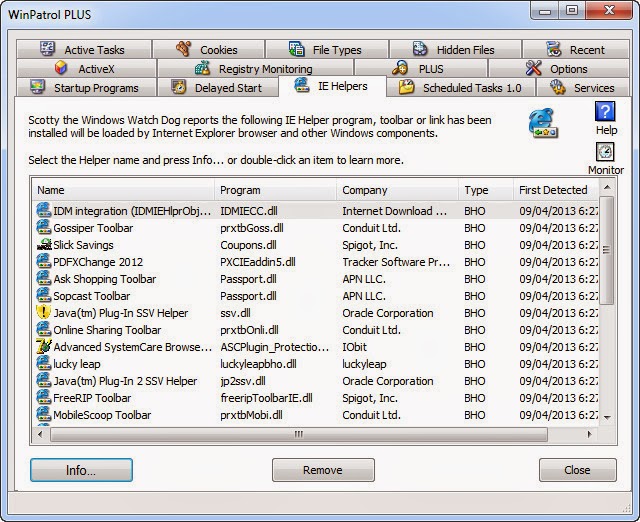Click the vertical scrollbar down arrow
The height and width of the screenshot is (522, 640).
pyautogui.click(x=607, y=417)
